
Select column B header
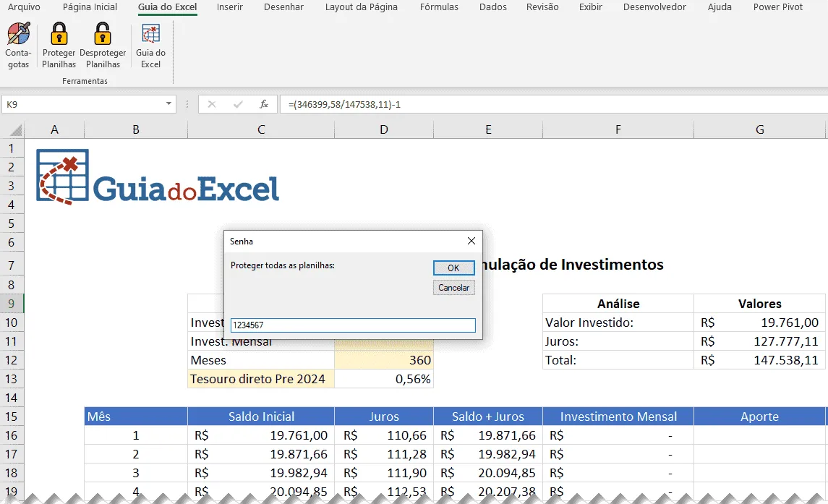click(x=136, y=130)
